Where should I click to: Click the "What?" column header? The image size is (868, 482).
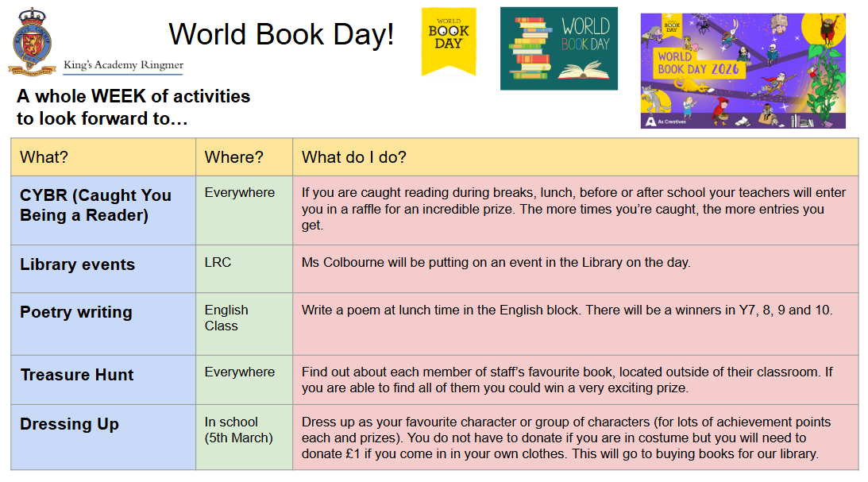point(44,157)
